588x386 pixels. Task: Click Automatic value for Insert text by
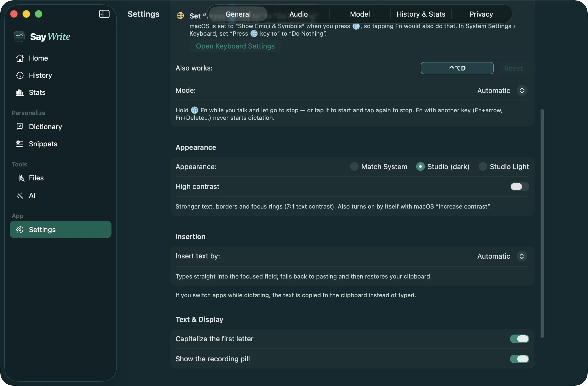pyautogui.click(x=494, y=256)
